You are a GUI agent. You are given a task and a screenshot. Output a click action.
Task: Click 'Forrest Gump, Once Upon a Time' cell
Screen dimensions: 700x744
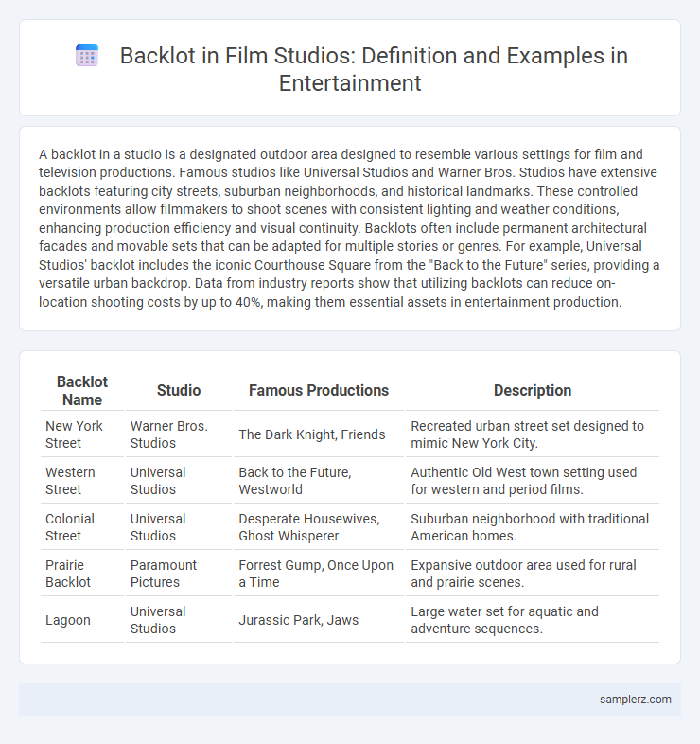pos(319,575)
